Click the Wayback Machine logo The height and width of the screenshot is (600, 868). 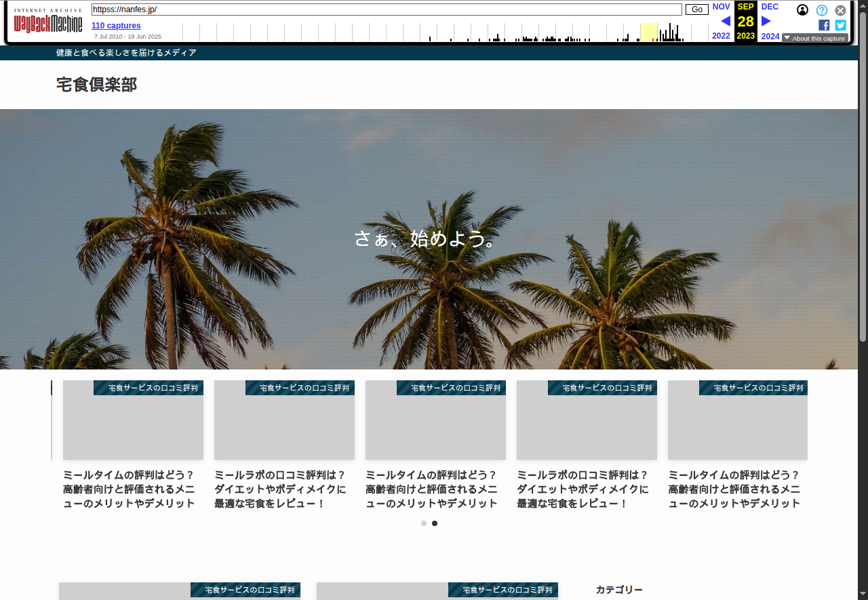click(x=48, y=22)
